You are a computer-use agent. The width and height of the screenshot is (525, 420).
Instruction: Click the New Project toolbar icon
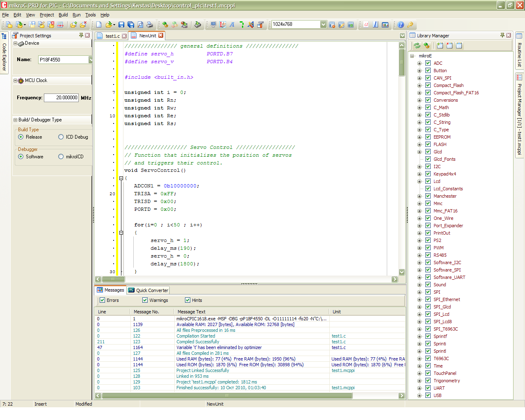[x=9, y=25]
